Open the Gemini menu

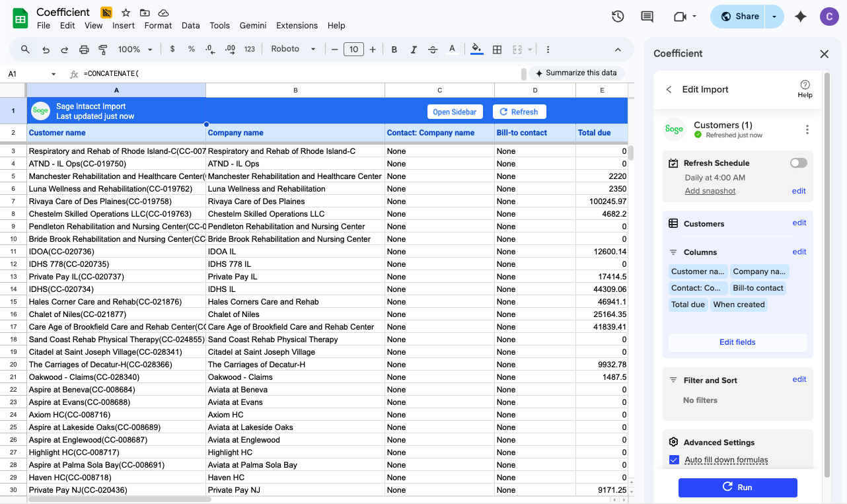253,25
